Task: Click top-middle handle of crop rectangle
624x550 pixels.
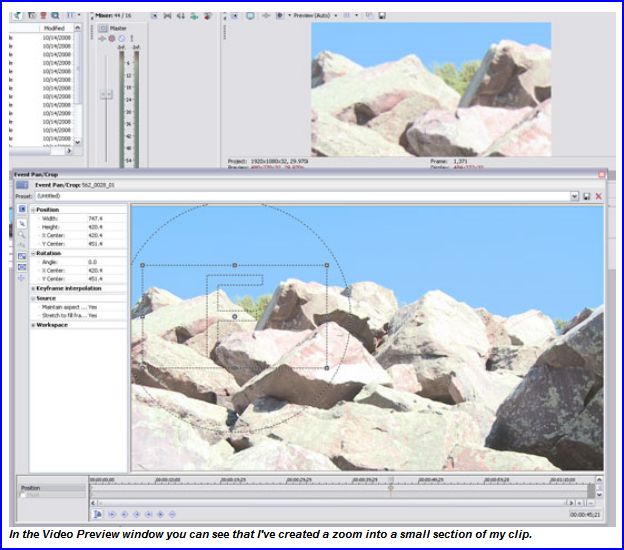Action: pyautogui.click(x=235, y=265)
